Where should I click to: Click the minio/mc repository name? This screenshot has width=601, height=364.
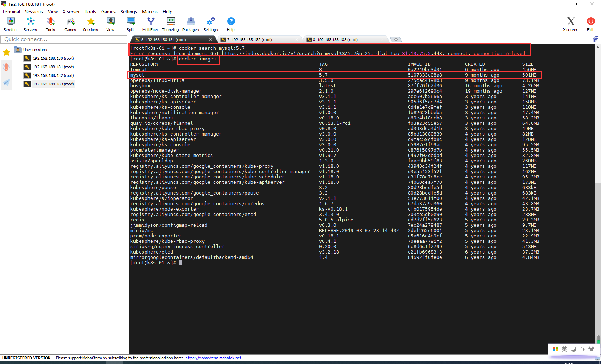[x=142, y=231]
